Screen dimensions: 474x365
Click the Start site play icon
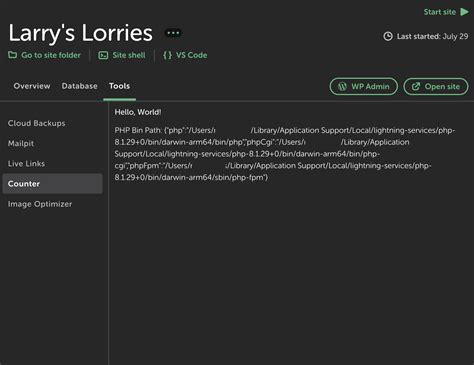464,12
